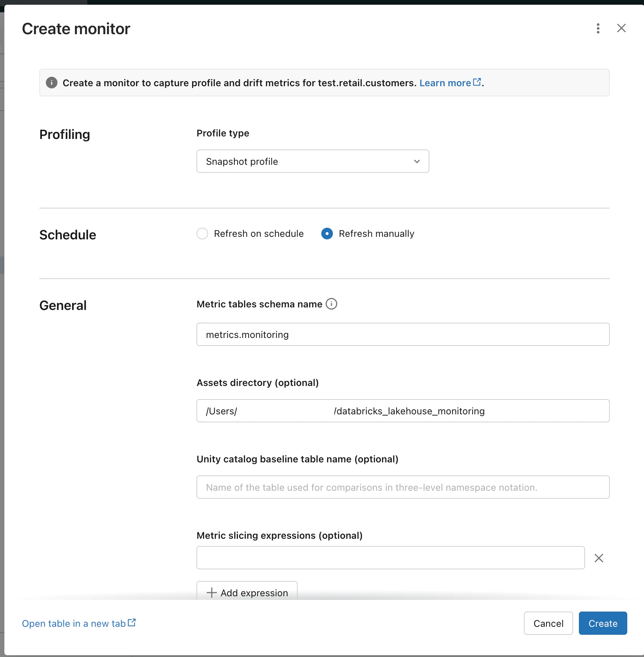Click info icon next to Metric tables schema name
644x657 pixels.
click(331, 304)
